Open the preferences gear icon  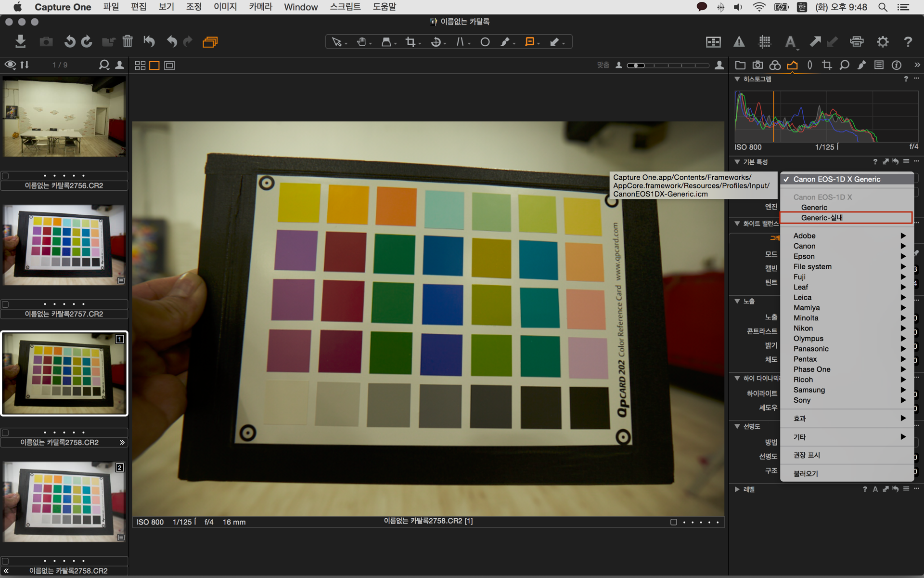(882, 42)
